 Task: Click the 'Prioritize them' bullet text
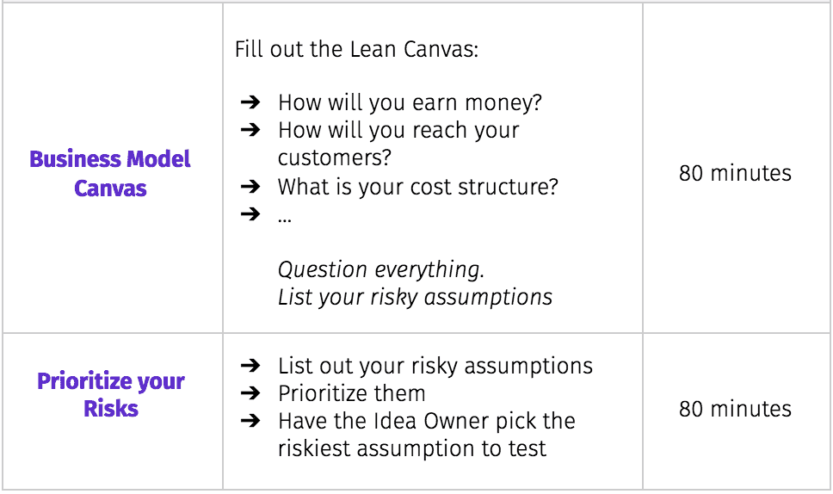(352, 394)
